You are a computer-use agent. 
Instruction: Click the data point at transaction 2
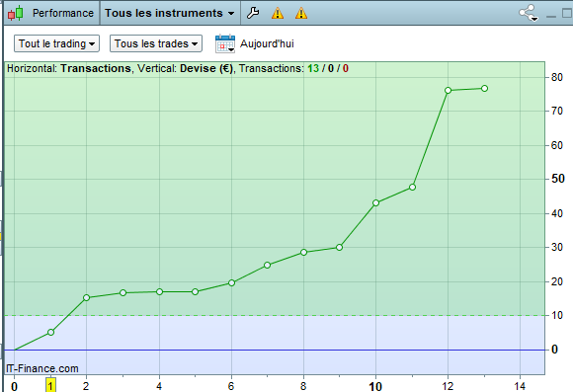87,298
